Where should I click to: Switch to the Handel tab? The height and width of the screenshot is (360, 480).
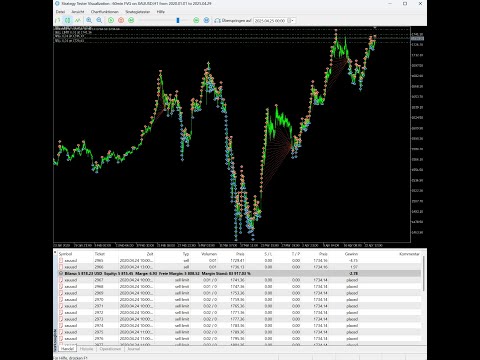point(68,349)
